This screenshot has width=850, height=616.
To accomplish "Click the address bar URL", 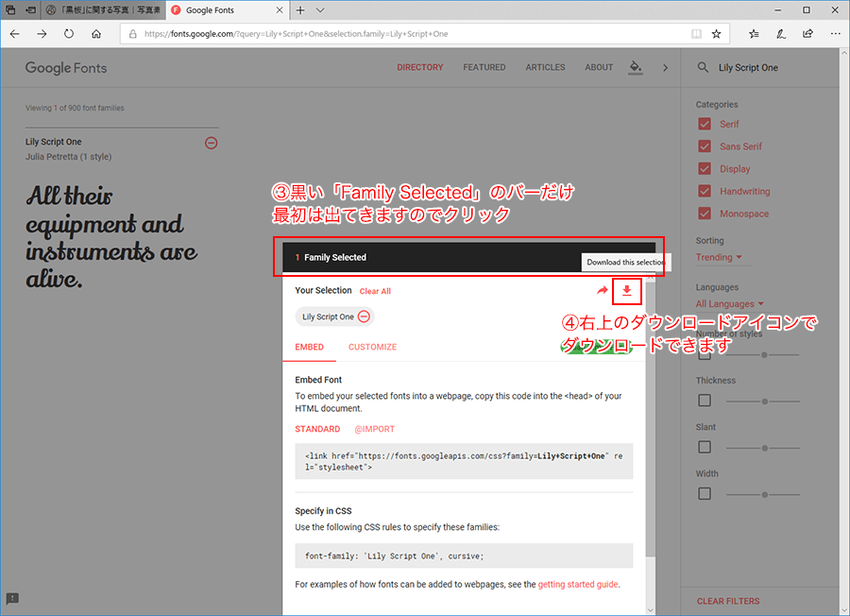I will [x=296, y=34].
